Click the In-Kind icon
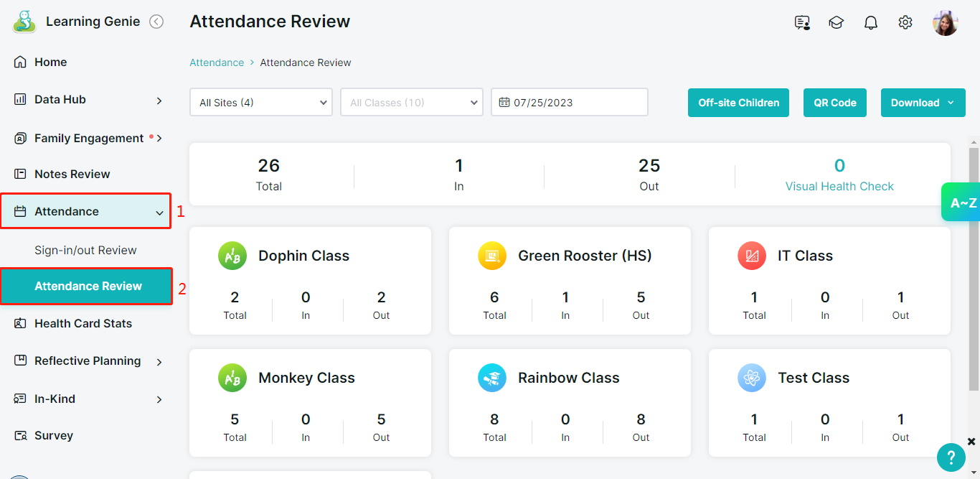Viewport: 980px width, 479px height. pos(20,399)
